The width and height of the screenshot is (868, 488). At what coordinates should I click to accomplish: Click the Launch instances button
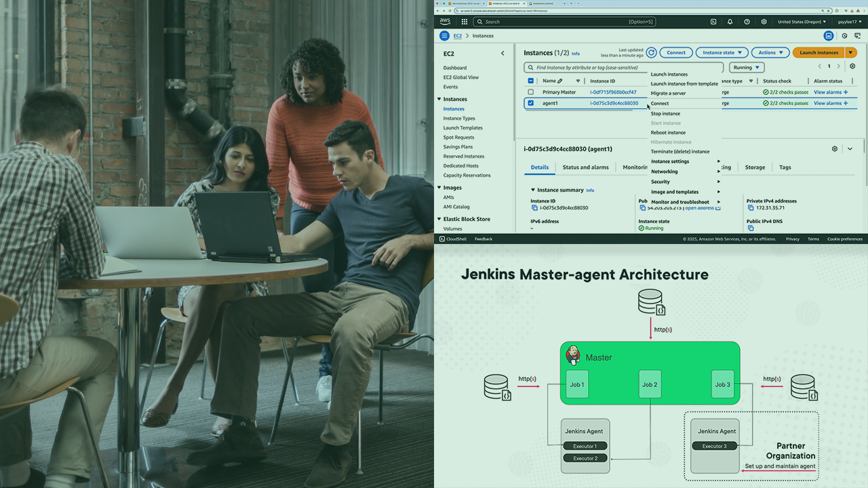(818, 52)
